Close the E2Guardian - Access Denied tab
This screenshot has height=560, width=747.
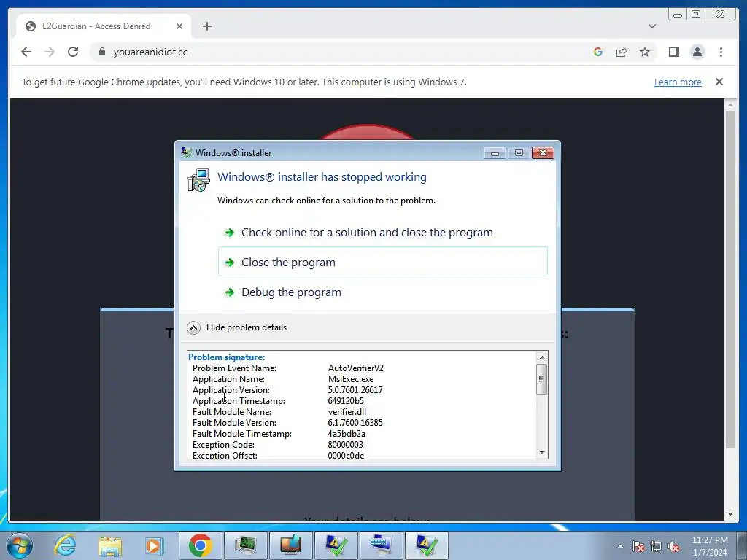[x=179, y=26]
